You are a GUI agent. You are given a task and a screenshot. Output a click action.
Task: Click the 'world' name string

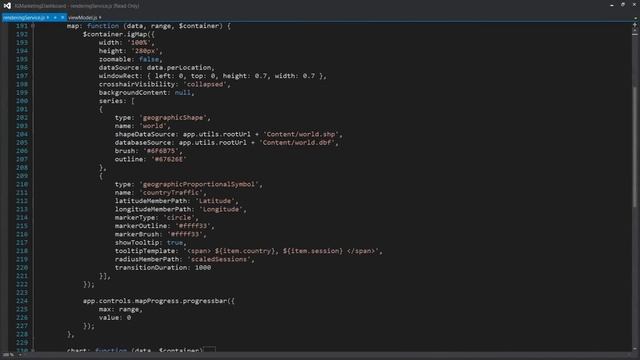[x=153, y=126]
